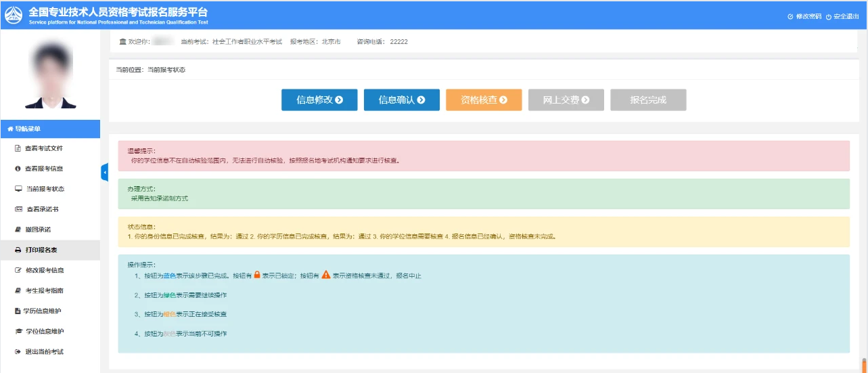This screenshot has height=373, width=868.
Task: Click the monitor icon beside 当前报考状态
Action: coord(19,189)
